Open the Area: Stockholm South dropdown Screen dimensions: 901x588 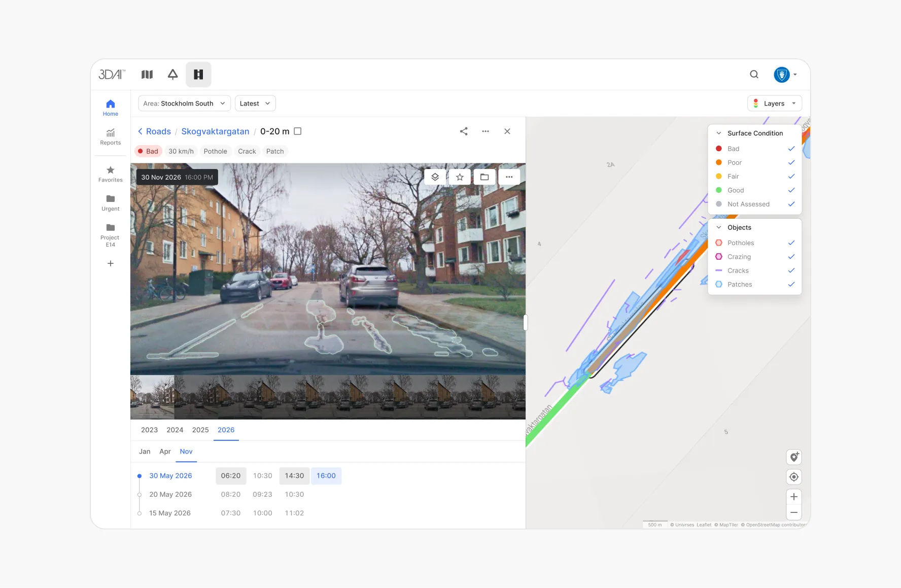(184, 103)
